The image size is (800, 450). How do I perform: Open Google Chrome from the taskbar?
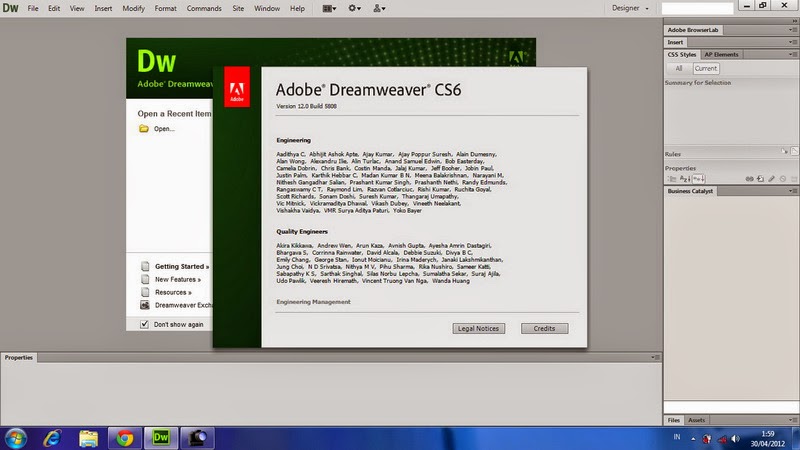(x=124, y=438)
